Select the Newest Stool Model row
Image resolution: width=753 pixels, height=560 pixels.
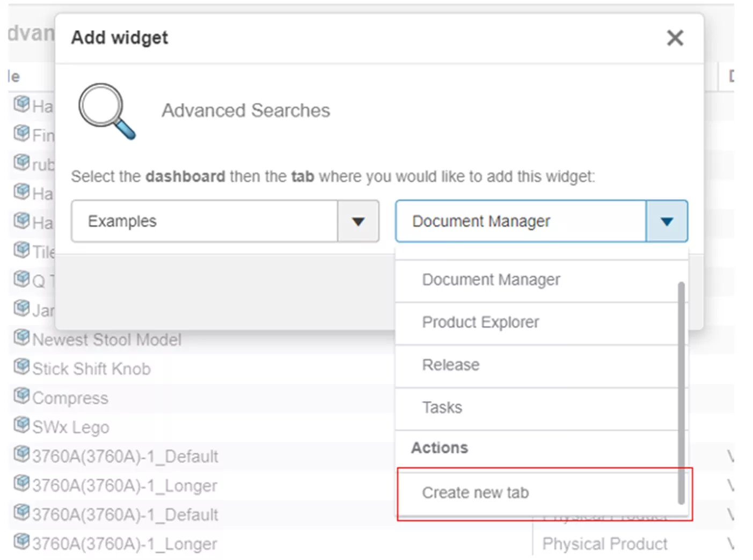coord(202,340)
